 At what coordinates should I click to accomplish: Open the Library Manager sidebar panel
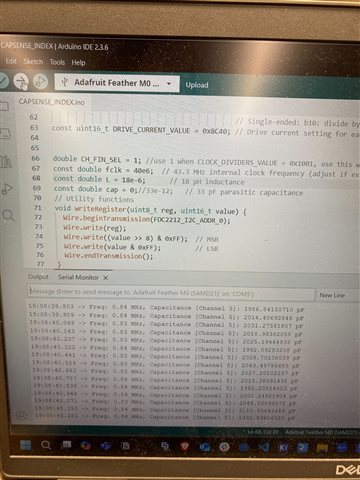(x=6, y=162)
